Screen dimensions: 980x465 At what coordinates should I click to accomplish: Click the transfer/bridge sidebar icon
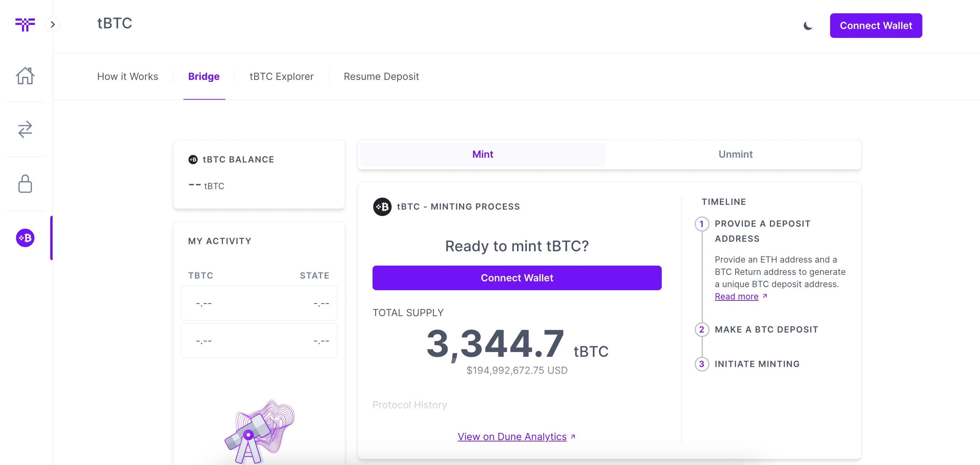pyautogui.click(x=25, y=129)
